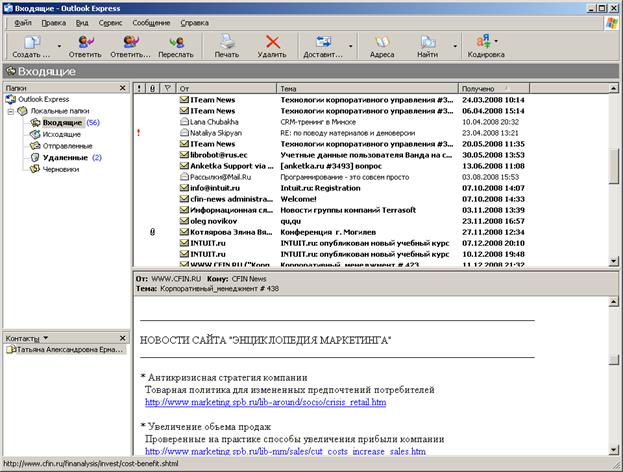The height and width of the screenshot is (472, 623).
Task: Select the Welcome! message from cfin-news
Action: [x=331, y=199]
